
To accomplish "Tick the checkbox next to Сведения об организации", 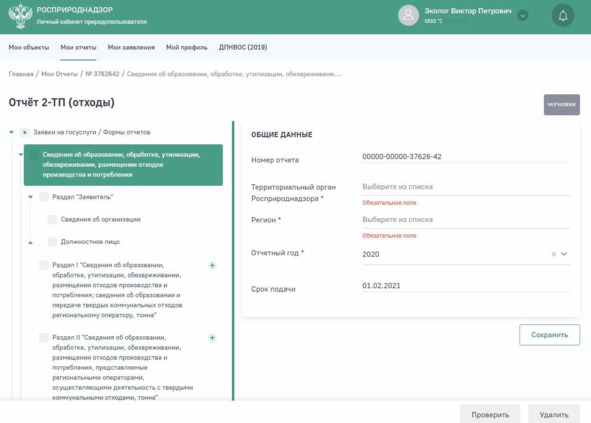I will (52, 219).
